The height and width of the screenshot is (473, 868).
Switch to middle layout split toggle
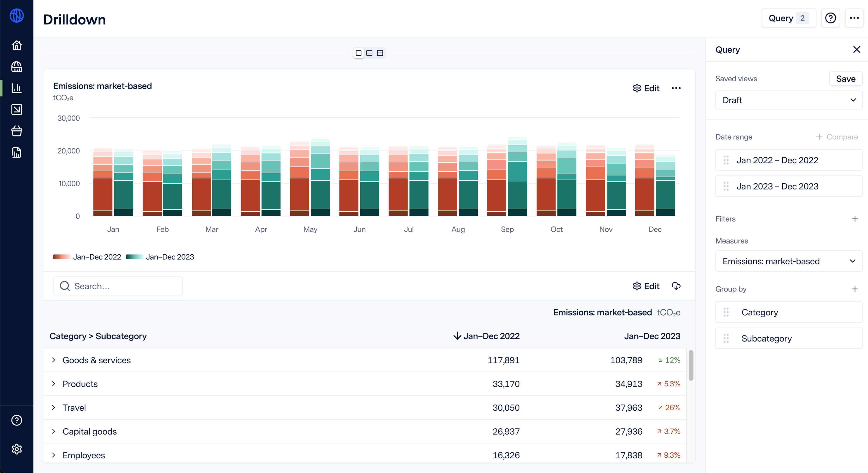[369, 53]
